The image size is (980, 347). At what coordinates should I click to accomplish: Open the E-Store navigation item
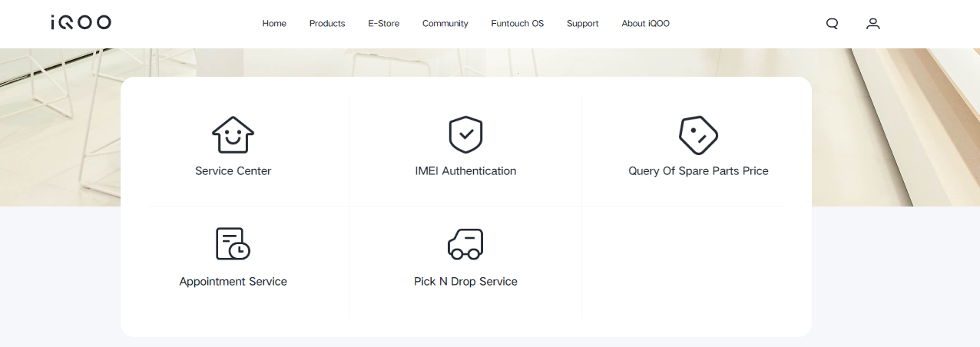pyautogui.click(x=383, y=24)
